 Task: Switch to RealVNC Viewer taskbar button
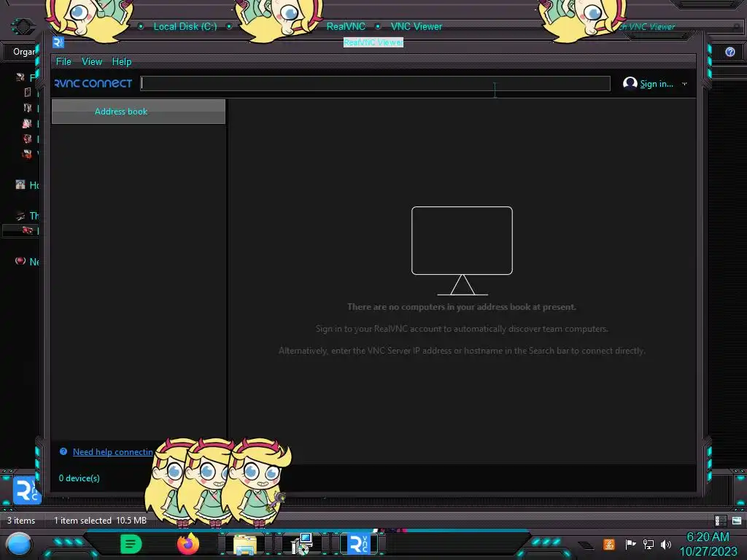[x=359, y=544]
